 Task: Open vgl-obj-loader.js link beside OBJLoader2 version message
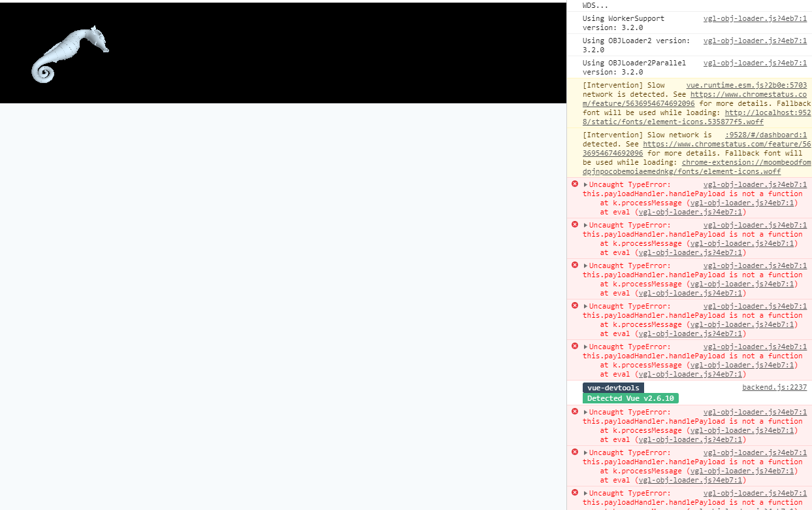(x=755, y=41)
